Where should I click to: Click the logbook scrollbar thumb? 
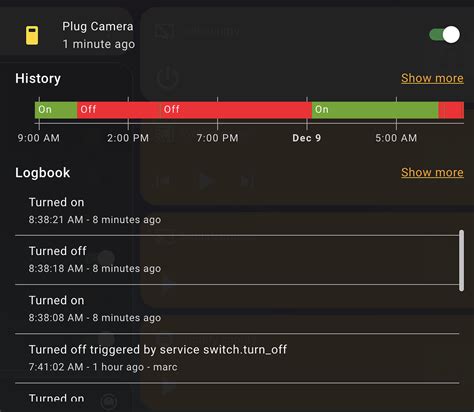point(461,260)
